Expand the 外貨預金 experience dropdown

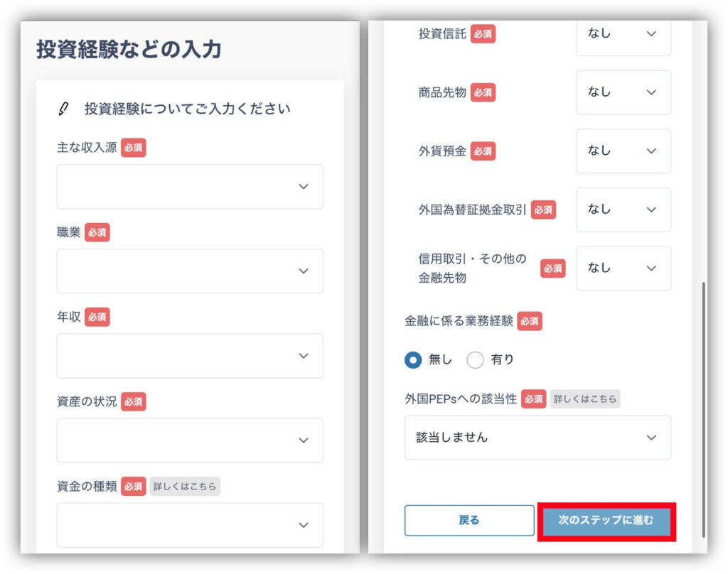(623, 151)
